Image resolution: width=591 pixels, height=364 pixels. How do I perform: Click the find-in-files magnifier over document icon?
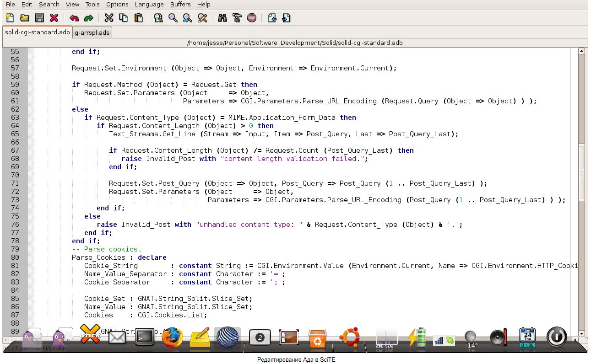pos(158,18)
